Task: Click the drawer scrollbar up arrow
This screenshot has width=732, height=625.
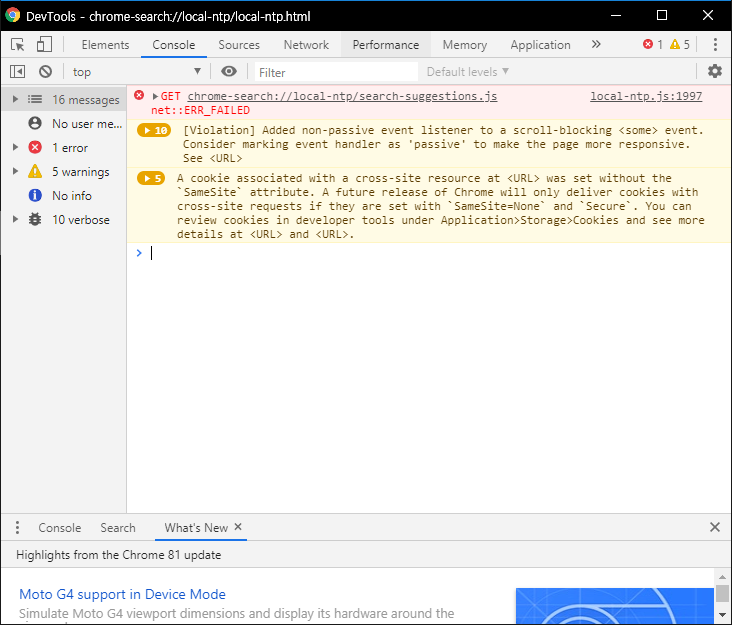Action: coord(722,577)
